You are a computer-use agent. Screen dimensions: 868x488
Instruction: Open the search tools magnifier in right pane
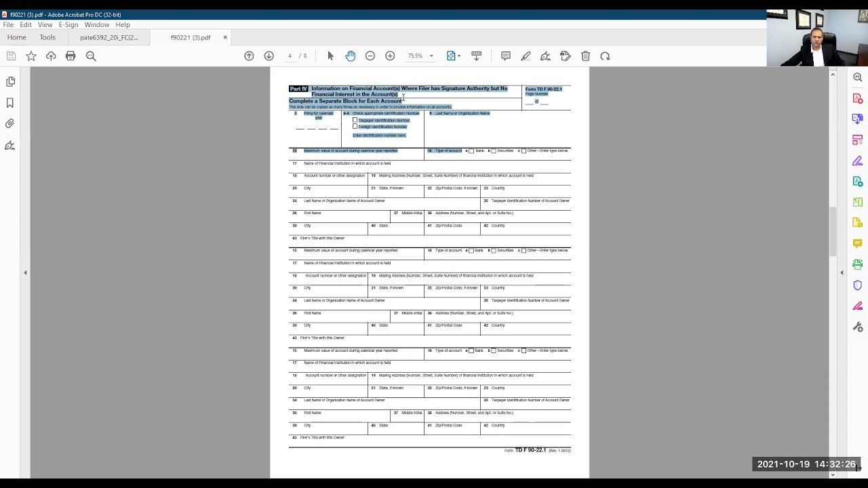[x=858, y=77]
